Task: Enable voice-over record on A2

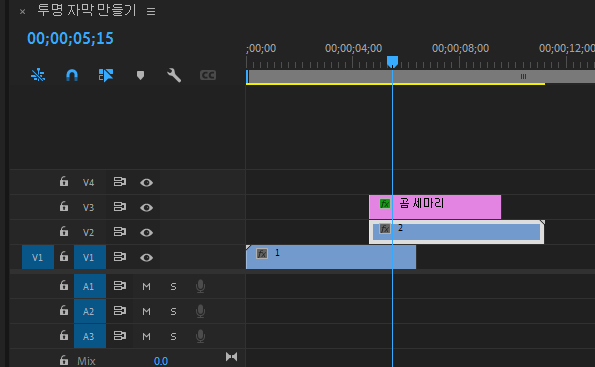Action: point(200,312)
